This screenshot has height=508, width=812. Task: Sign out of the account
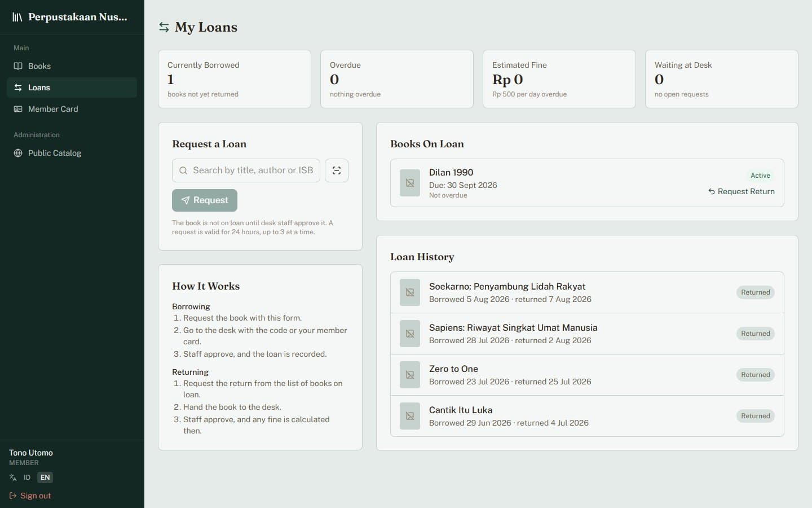click(30, 496)
